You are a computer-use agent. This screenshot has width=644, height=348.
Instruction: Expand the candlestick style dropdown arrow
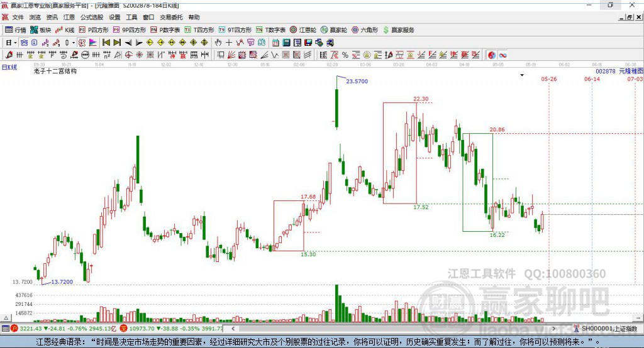click(74, 43)
